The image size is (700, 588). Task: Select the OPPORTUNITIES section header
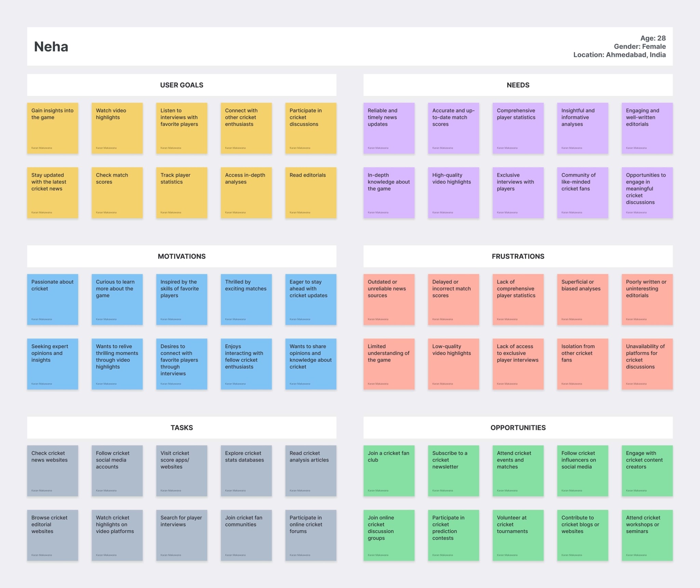click(x=518, y=427)
